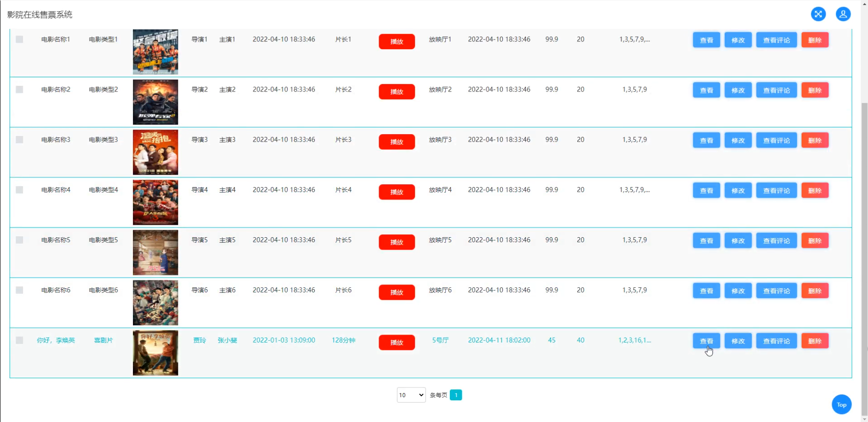
Task: Edit the 你好，李焕英 record
Action: pos(738,341)
